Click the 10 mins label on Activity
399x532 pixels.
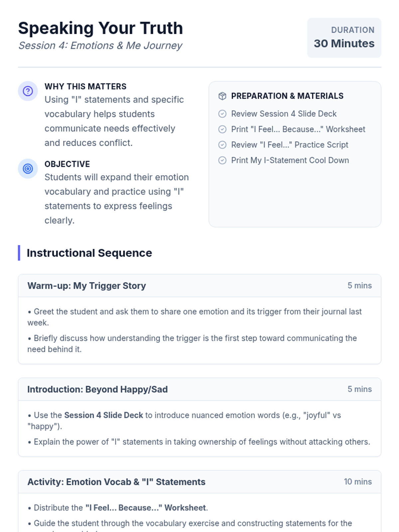(358, 482)
